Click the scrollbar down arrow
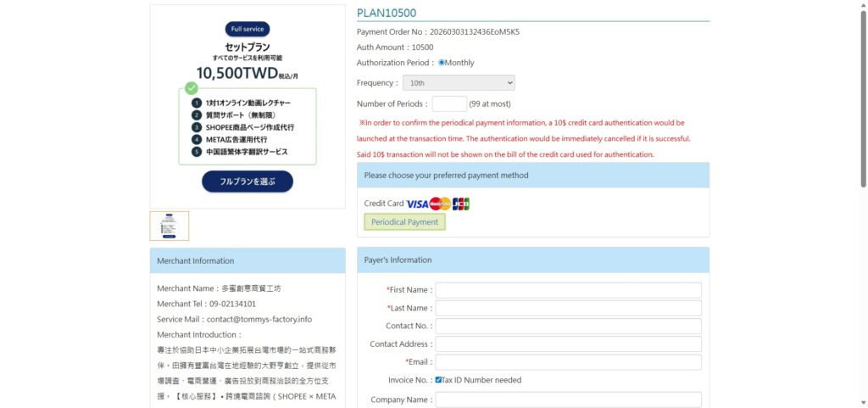868x408 pixels. (x=863, y=403)
